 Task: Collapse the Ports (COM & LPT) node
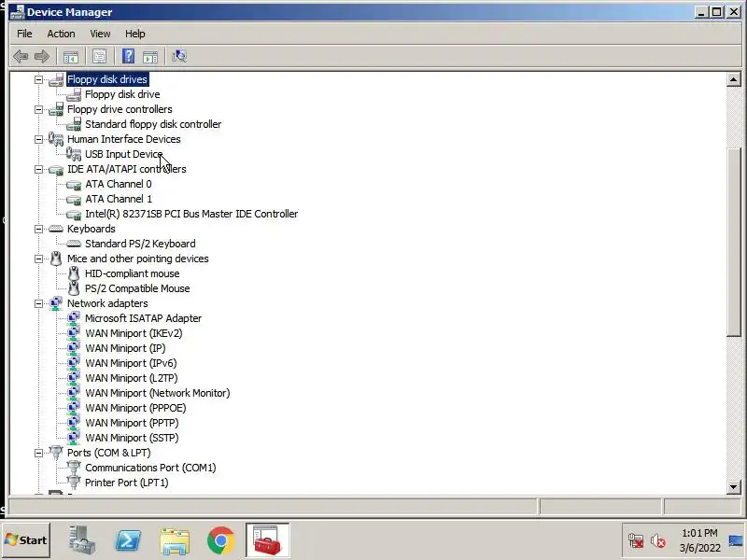click(38, 453)
